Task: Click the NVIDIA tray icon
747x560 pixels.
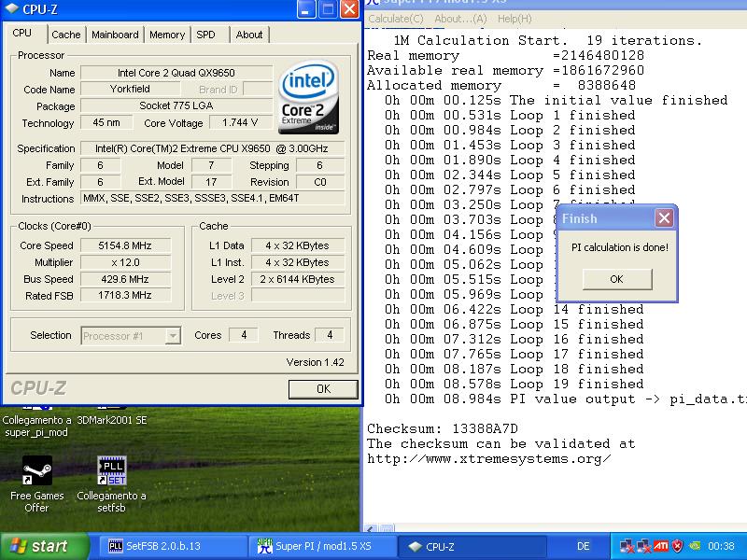Action: [x=695, y=546]
